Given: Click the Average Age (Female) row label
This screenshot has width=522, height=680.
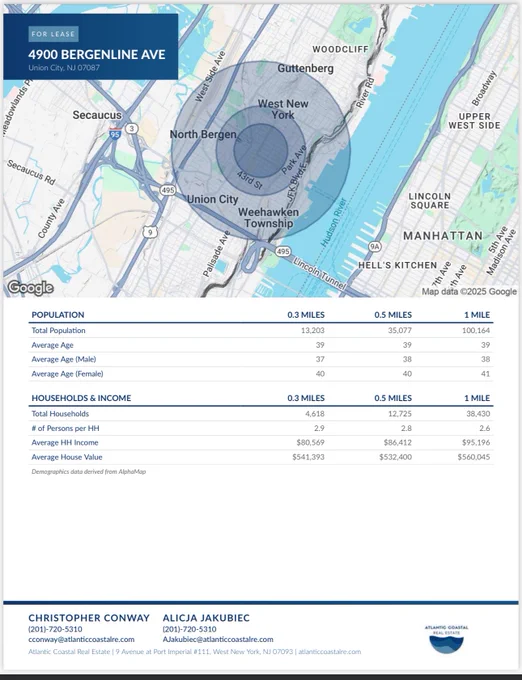Looking at the screenshot, I should pyautogui.click(x=67, y=374).
